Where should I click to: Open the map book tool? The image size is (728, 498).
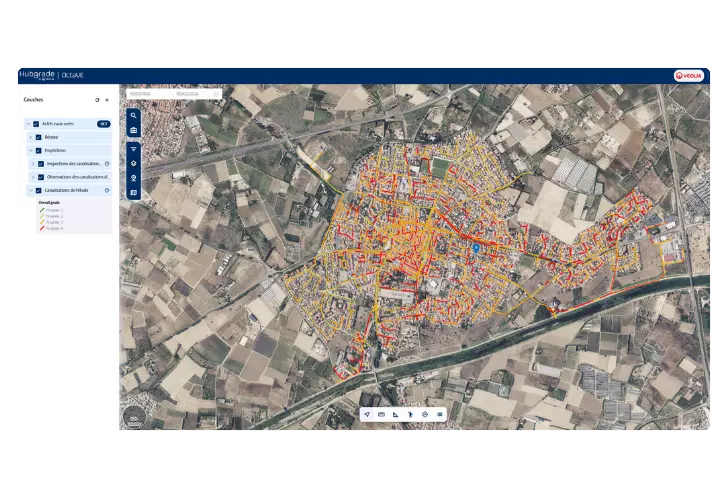click(x=134, y=192)
